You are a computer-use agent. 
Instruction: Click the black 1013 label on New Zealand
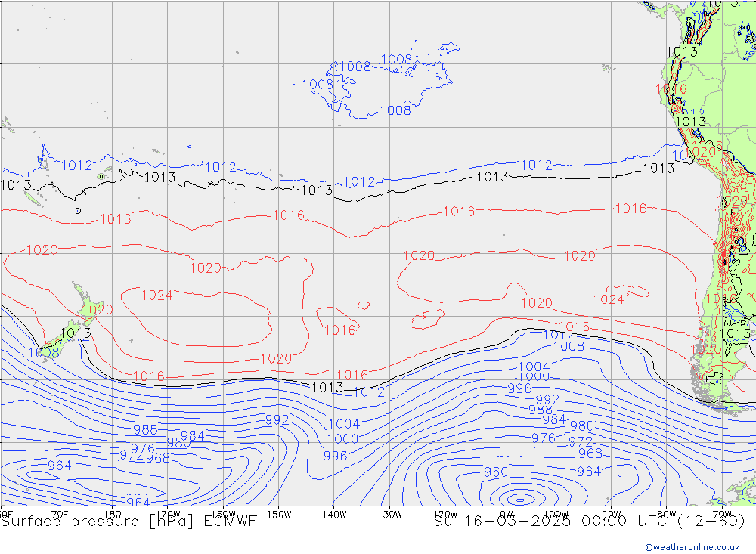pos(75,333)
